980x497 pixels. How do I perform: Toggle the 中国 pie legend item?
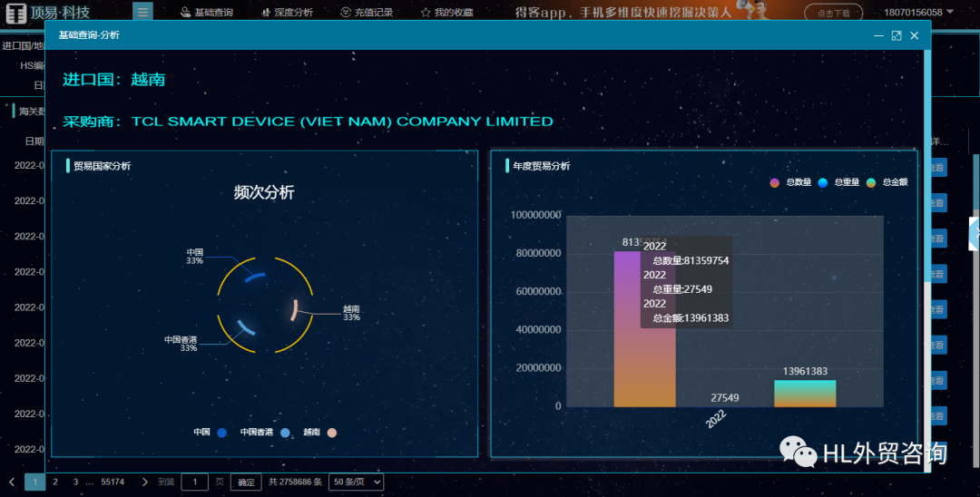210,432
